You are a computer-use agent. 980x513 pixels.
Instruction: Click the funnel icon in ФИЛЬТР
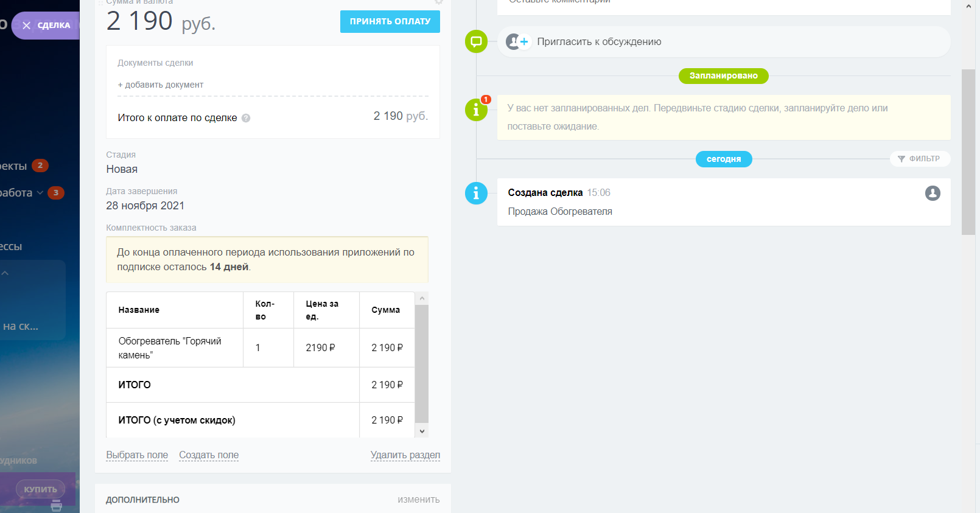point(901,159)
